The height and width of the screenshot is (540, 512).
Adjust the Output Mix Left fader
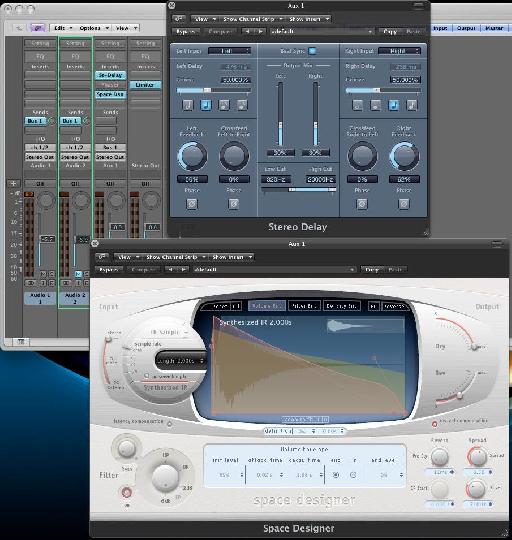[280, 114]
